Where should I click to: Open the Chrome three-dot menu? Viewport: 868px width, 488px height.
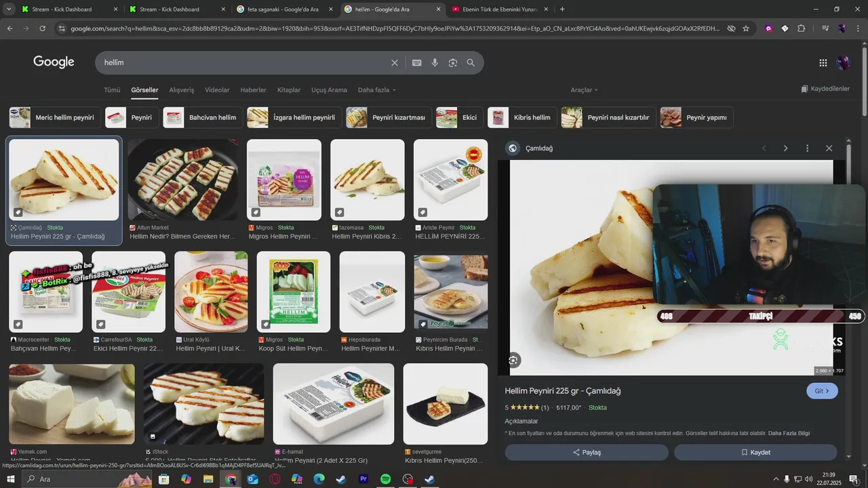[858, 28]
